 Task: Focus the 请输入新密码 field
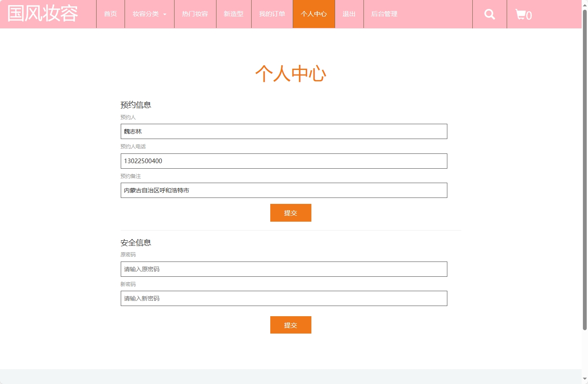[x=283, y=298]
